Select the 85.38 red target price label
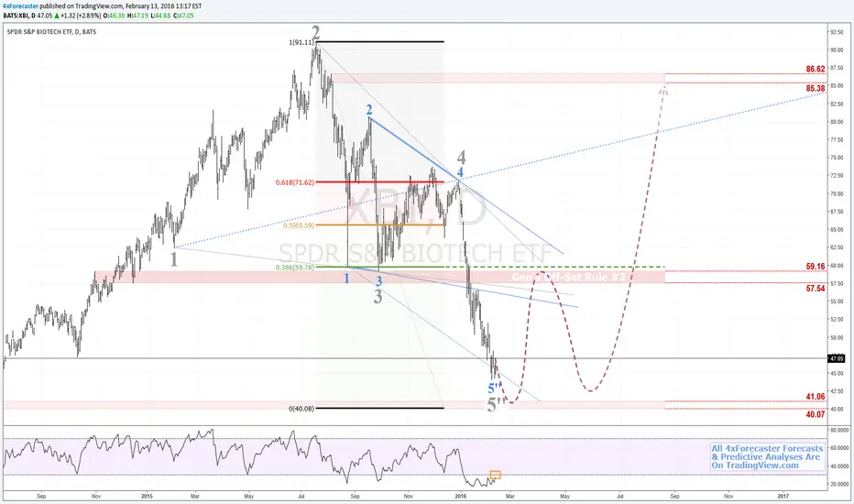 point(816,88)
